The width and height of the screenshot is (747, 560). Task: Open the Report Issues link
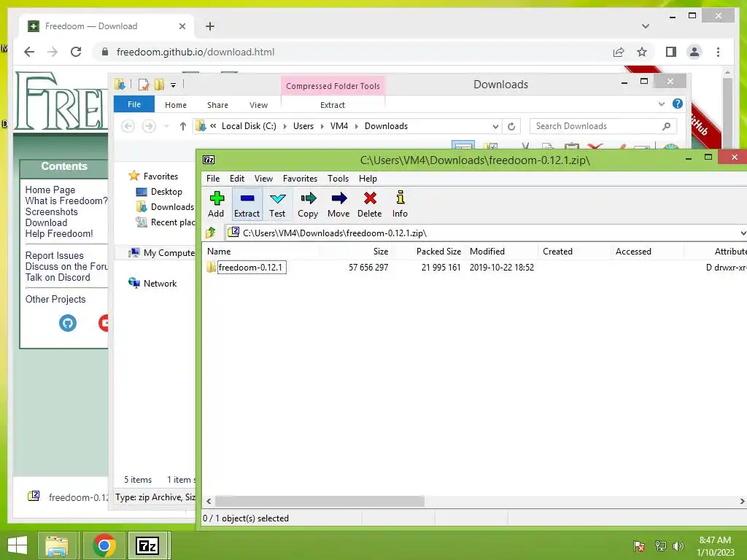click(54, 256)
